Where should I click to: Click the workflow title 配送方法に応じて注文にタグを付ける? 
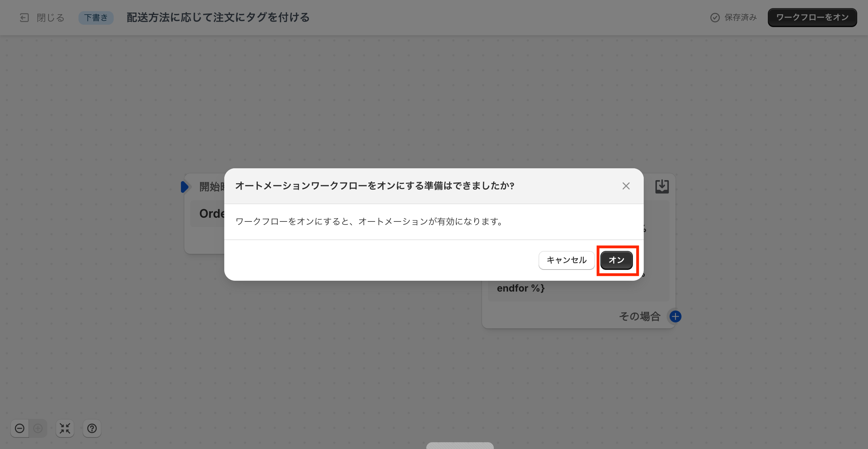[x=218, y=18]
